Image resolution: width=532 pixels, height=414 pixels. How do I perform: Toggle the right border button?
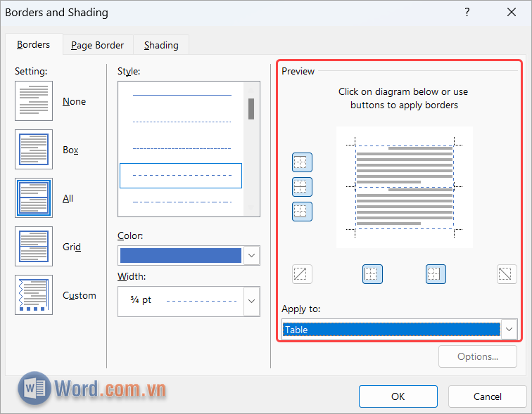click(436, 274)
